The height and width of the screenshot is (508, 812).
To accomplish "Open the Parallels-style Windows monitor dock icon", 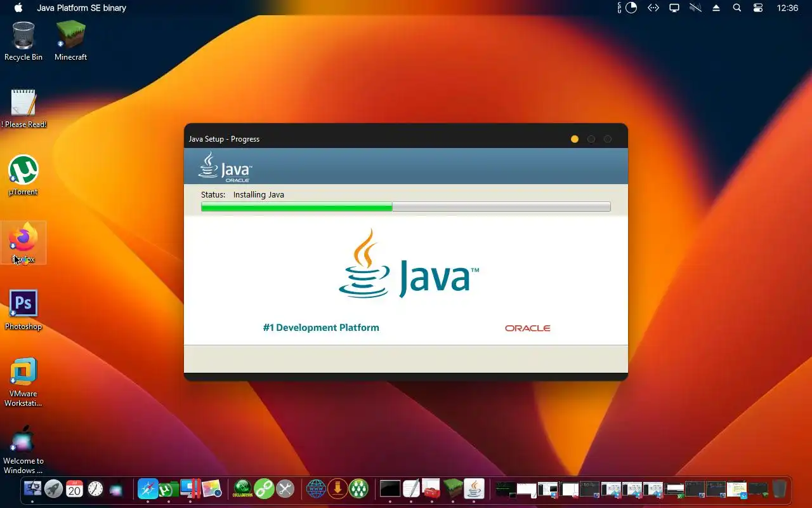I will tap(190, 488).
